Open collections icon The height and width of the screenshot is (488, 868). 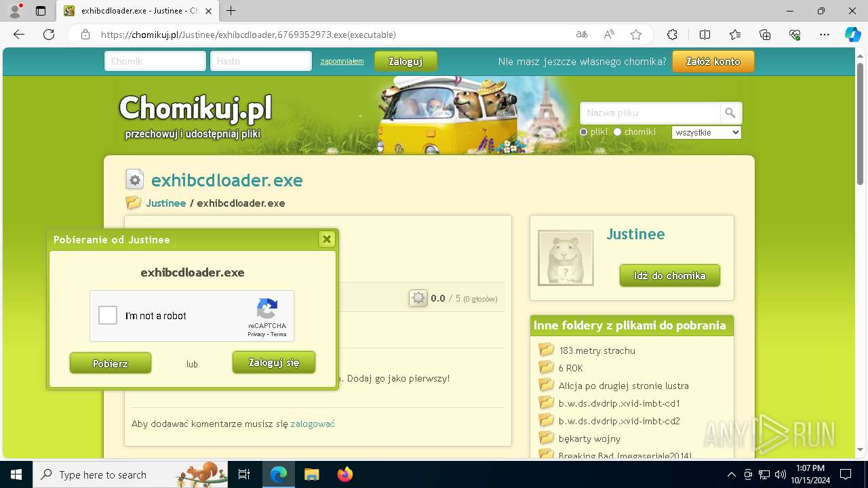point(765,35)
